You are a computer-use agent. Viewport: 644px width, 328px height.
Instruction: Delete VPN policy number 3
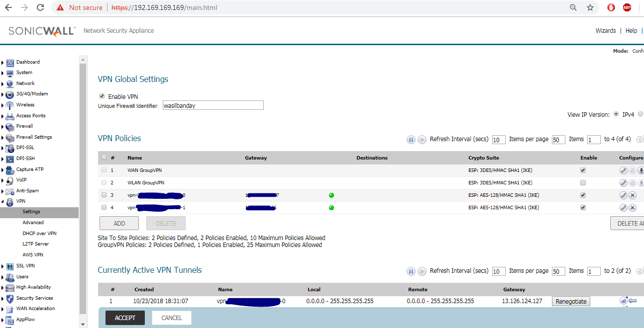click(x=633, y=195)
